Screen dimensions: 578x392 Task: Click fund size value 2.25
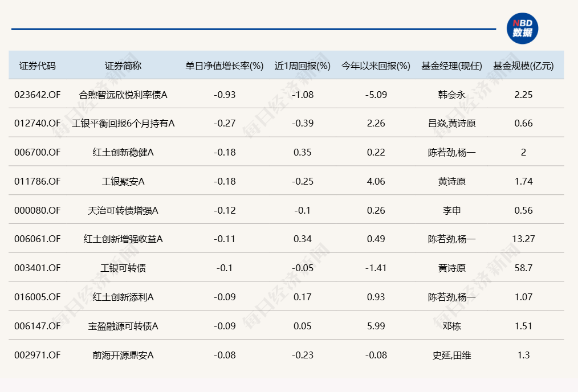pos(523,95)
